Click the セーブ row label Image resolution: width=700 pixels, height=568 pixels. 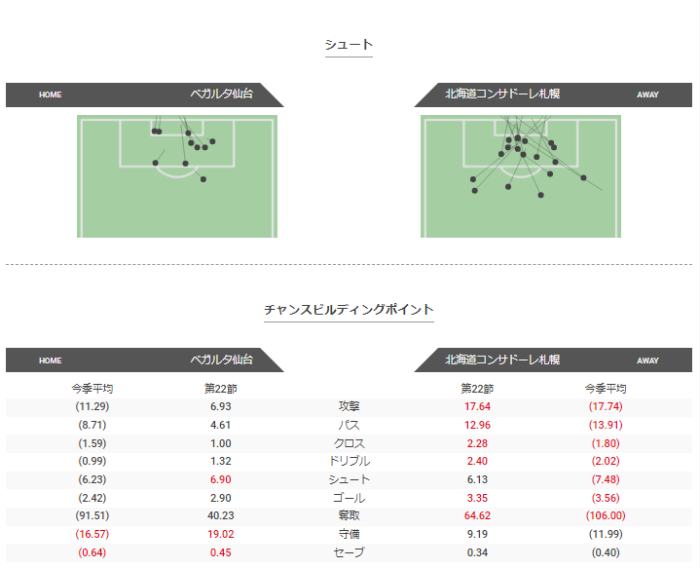click(x=349, y=552)
